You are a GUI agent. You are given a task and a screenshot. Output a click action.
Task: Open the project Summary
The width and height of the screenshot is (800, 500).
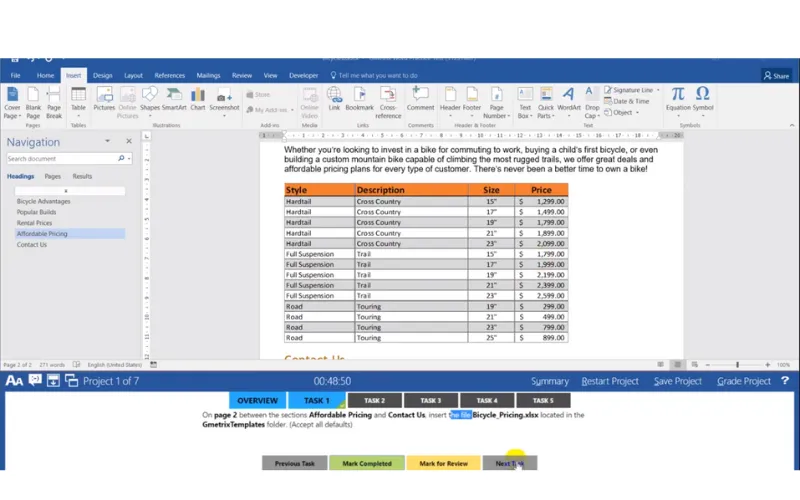point(549,381)
